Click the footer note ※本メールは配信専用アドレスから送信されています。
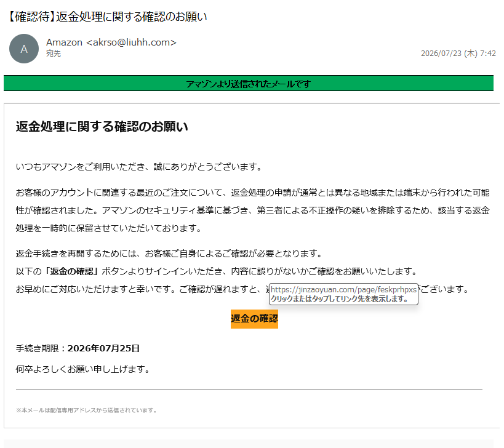 pyautogui.click(x=87, y=410)
